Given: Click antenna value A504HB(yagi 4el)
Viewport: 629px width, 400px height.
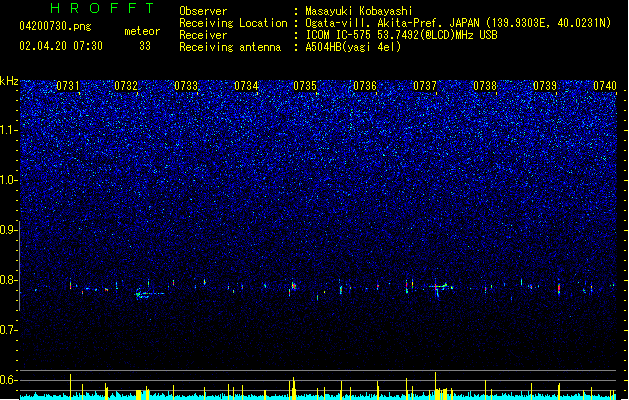Looking at the screenshot, I should coord(353,47).
